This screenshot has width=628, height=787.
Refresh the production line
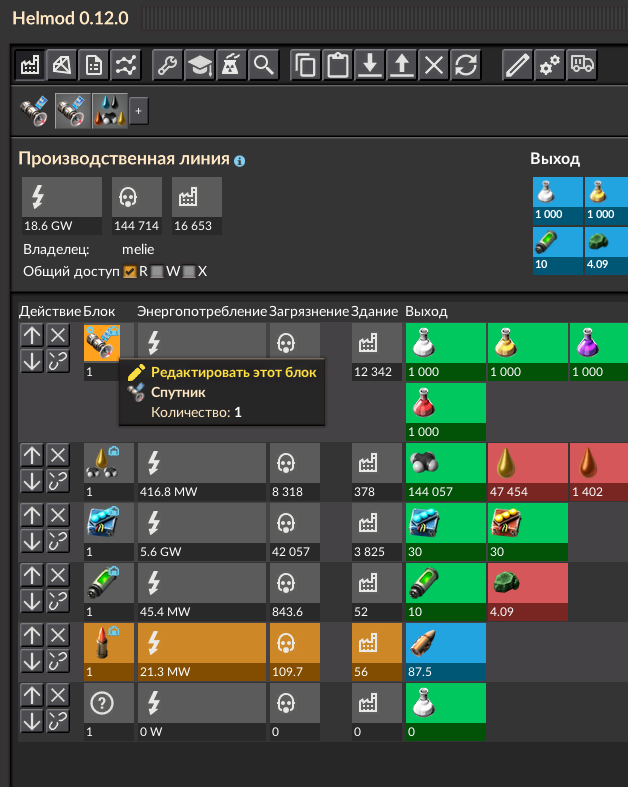point(466,65)
